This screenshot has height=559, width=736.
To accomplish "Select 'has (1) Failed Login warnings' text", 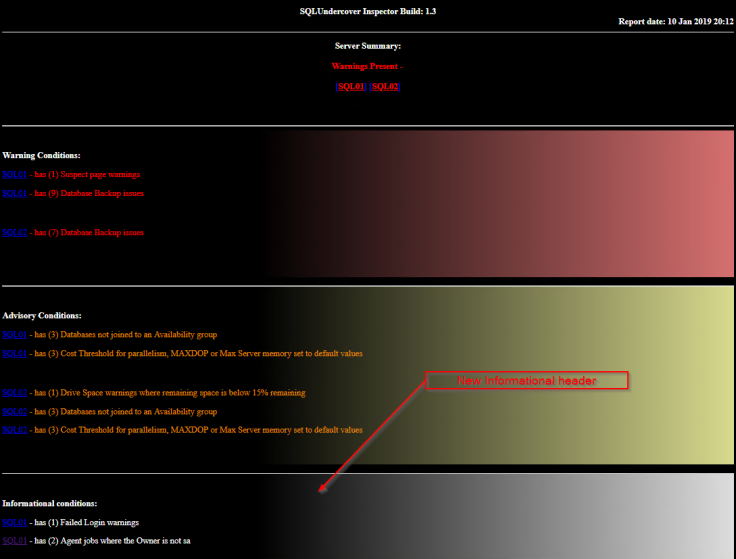I will 87,522.
